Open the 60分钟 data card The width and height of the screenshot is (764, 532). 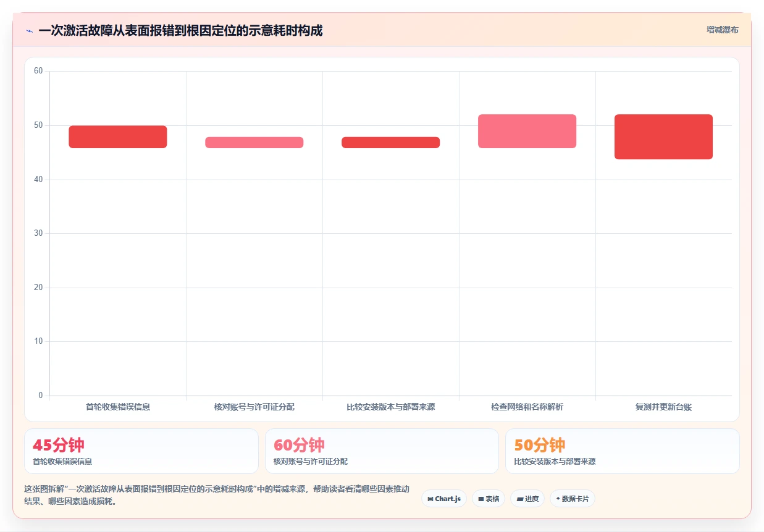click(382, 451)
